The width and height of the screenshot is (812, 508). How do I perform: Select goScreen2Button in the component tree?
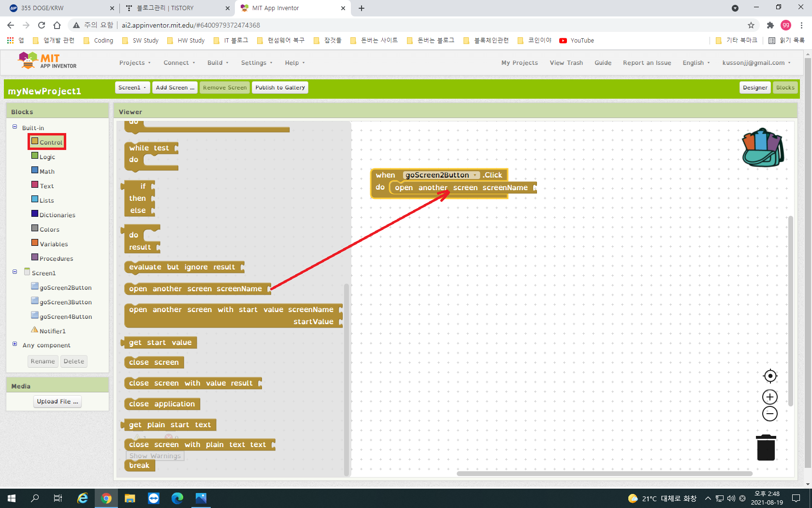(x=66, y=287)
